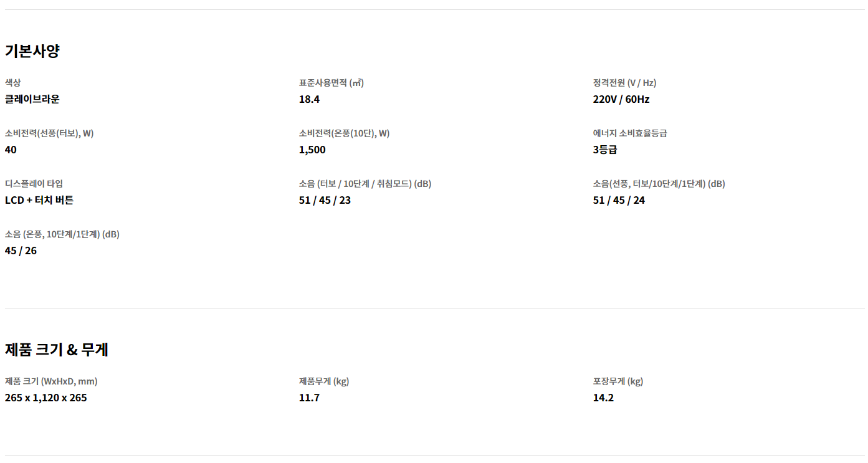The height and width of the screenshot is (463, 868).
Task: Select the 클레이브라운 color value
Action: coord(32,99)
